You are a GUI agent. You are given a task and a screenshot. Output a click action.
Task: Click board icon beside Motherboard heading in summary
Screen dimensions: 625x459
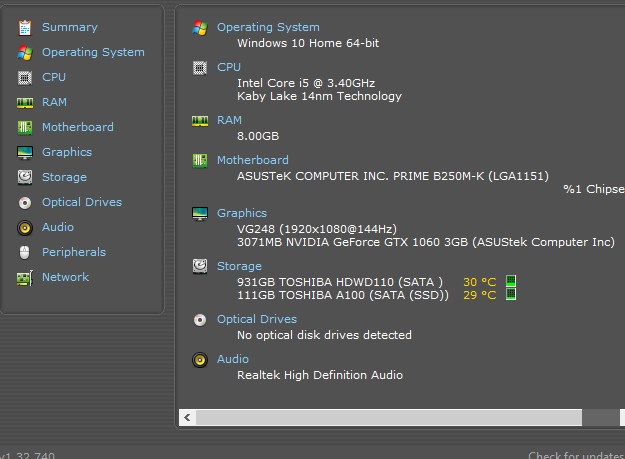pos(200,161)
